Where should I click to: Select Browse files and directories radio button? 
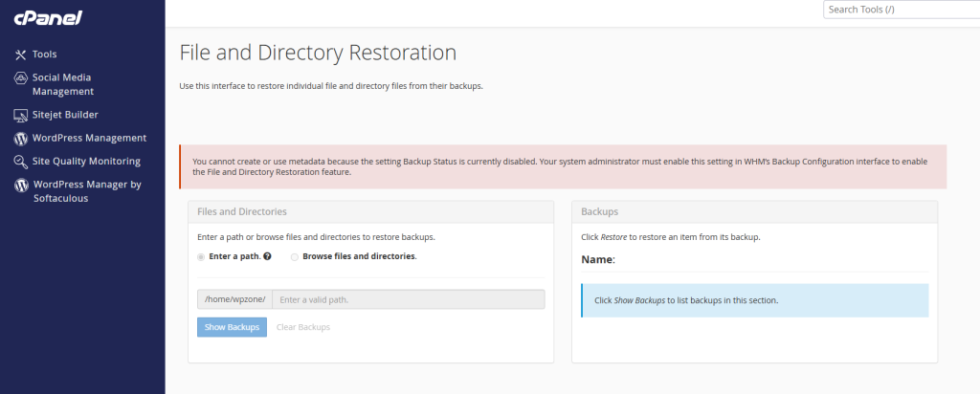tap(295, 256)
